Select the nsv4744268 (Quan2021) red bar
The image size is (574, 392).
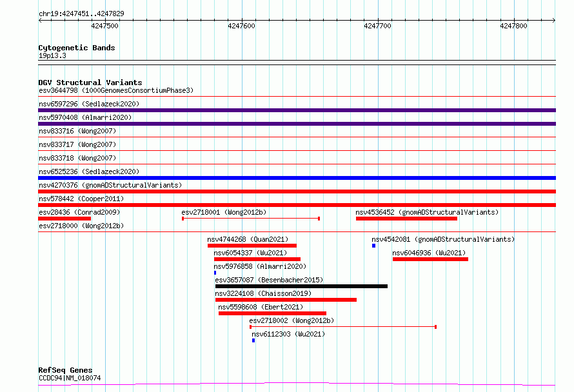coord(252,246)
